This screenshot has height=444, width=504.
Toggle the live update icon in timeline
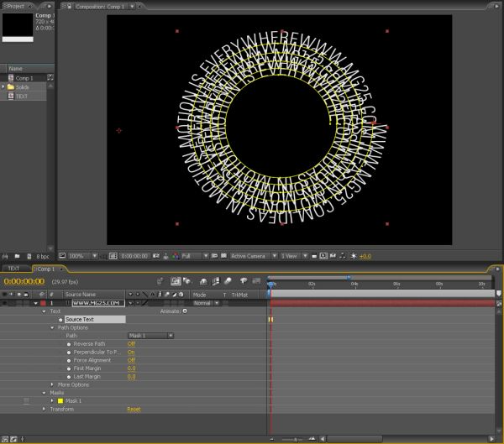tap(176, 281)
